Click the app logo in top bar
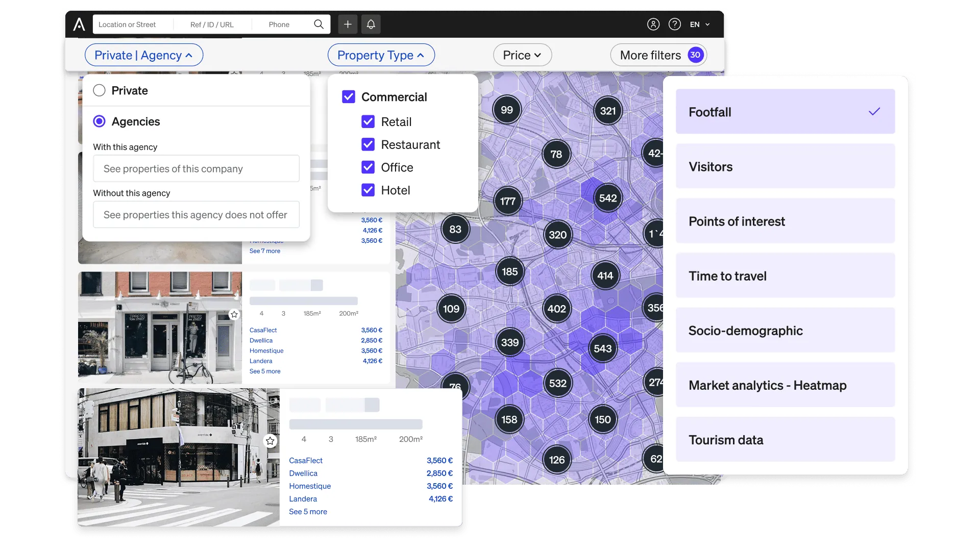Image resolution: width=980 pixels, height=551 pixels. (79, 24)
